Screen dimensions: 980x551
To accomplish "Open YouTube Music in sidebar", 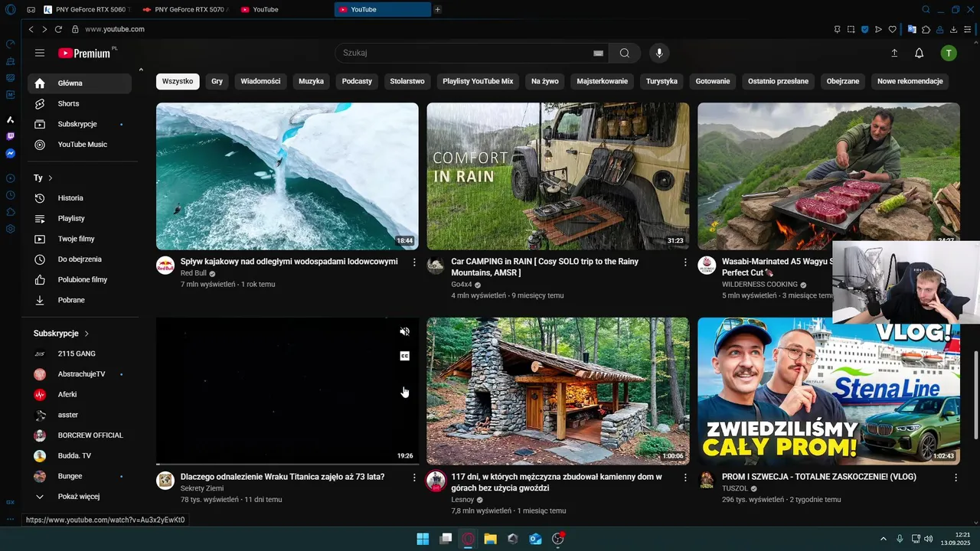I will point(80,145).
